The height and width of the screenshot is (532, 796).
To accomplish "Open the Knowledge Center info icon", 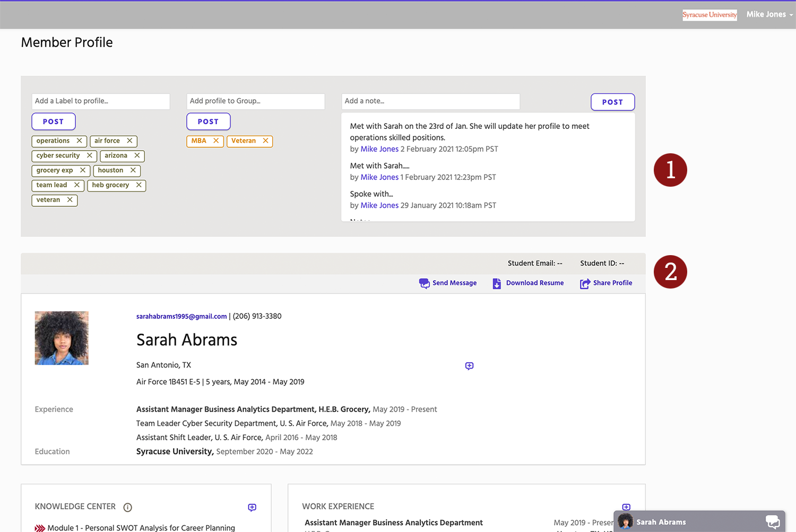I will (127, 507).
